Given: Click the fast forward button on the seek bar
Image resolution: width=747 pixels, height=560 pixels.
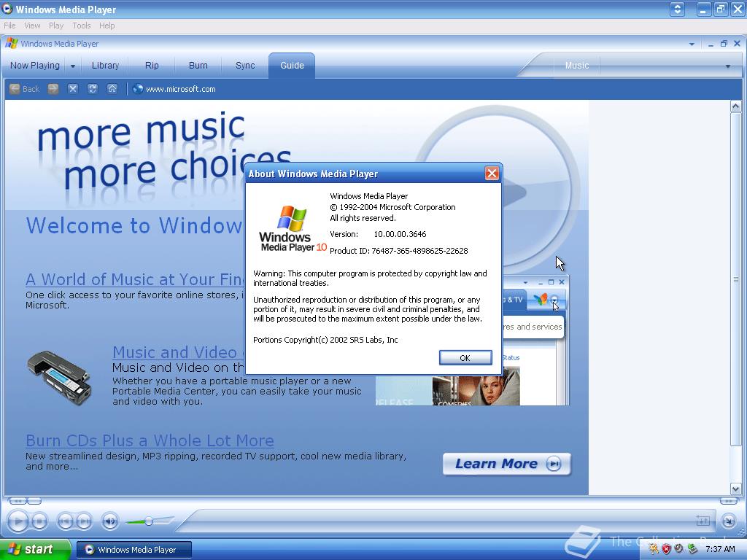Looking at the screenshot, I should click(x=729, y=501).
